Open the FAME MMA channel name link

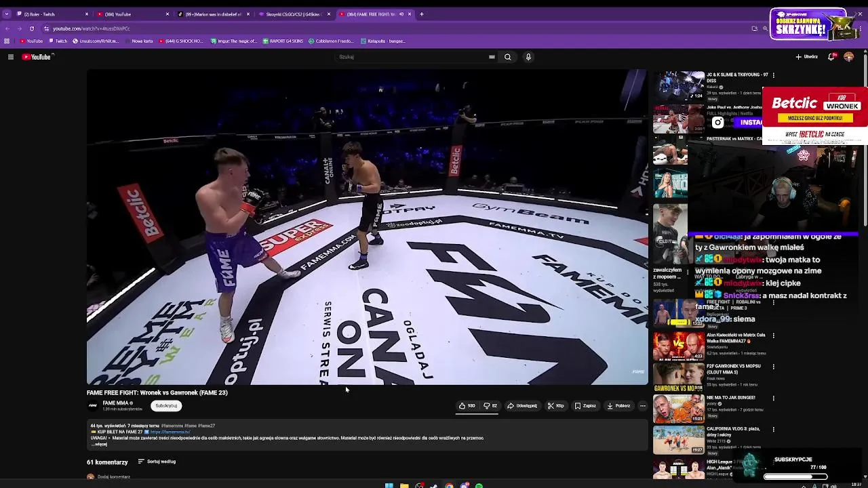coord(115,403)
